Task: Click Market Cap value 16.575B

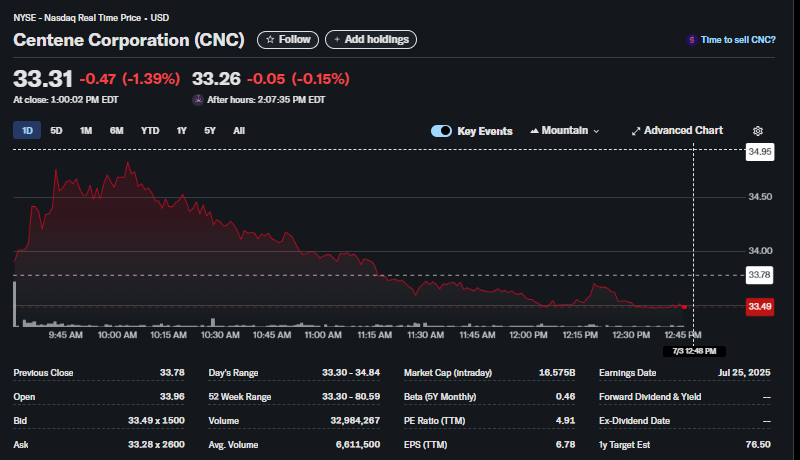Action: tap(557, 373)
